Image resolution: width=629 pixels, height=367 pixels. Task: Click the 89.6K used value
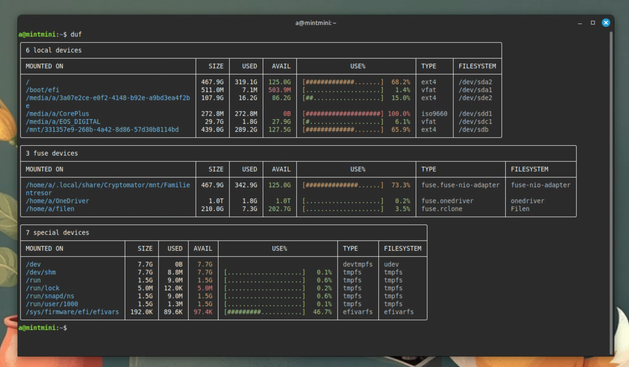tap(173, 312)
